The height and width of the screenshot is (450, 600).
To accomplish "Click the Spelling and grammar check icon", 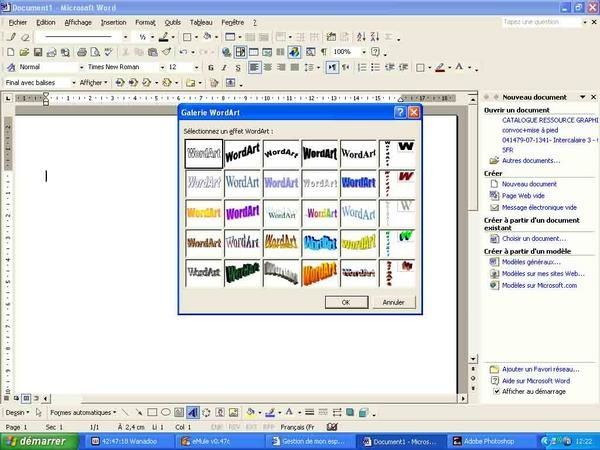I will click(108, 52).
